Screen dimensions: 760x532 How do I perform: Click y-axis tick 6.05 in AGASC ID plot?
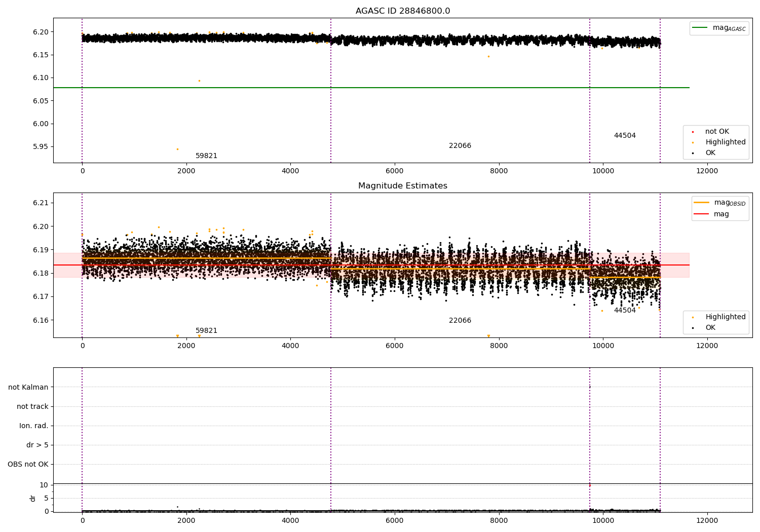[x=40, y=101]
